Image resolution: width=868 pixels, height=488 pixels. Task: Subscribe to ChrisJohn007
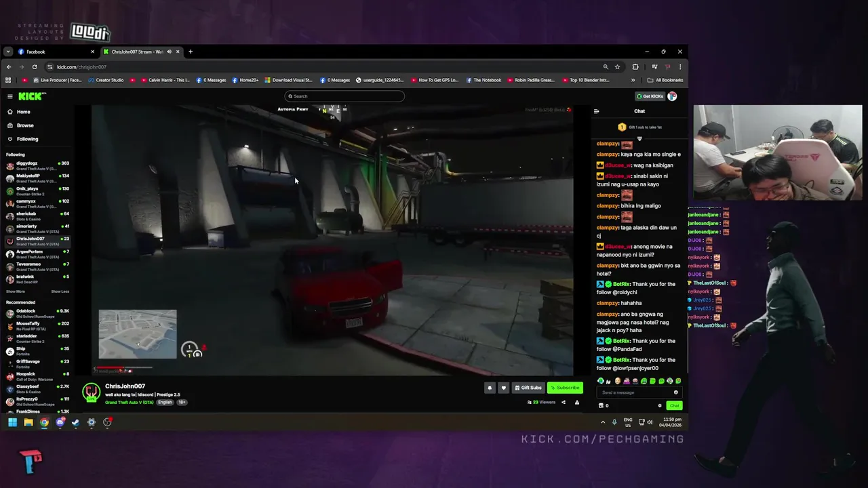pyautogui.click(x=565, y=388)
